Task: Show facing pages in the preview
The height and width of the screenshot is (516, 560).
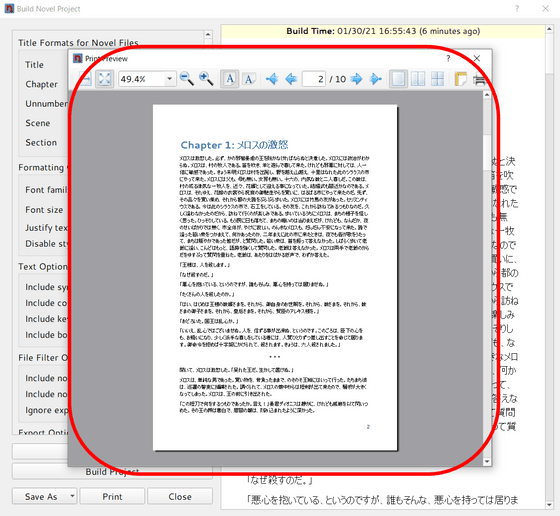Action: click(418, 79)
